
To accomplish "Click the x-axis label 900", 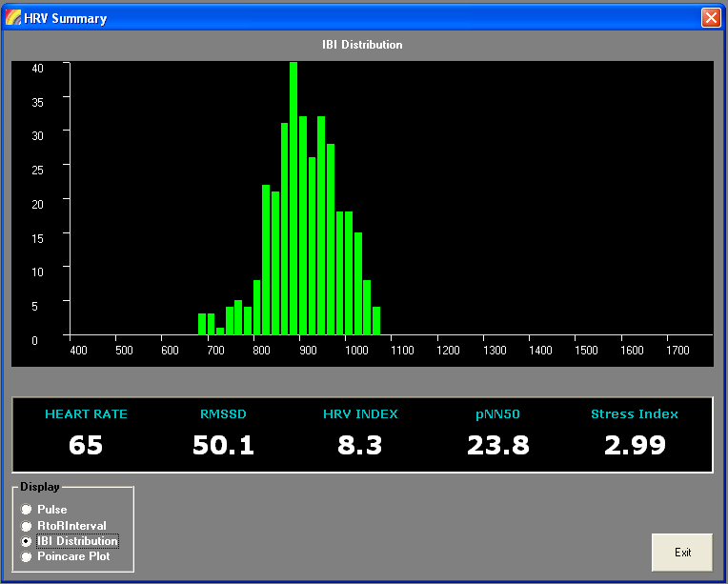I will tap(308, 351).
